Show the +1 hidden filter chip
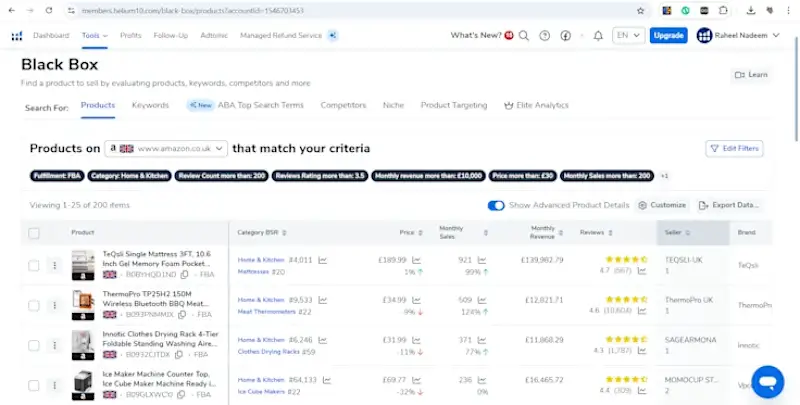Image resolution: width=800 pixels, height=405 pixels. tap(664, 176)
